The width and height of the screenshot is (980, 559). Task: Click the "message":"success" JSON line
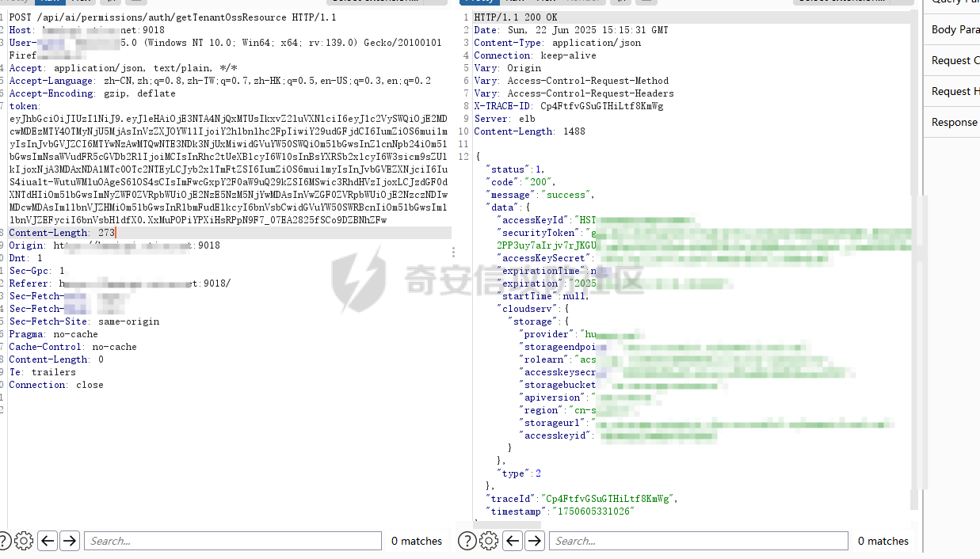(540, 195)
